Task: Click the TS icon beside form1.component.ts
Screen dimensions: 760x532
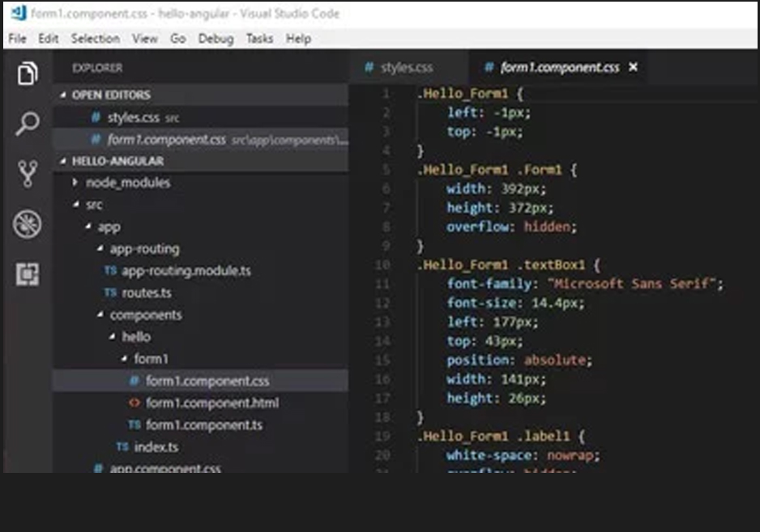Action: 134,425
